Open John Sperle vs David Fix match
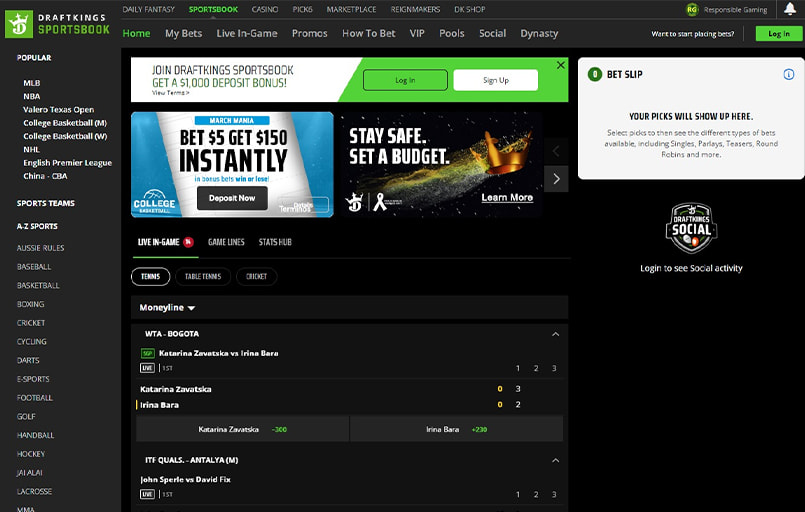The width and height of the screenshot is (805, 512). [x=185, y=480]
